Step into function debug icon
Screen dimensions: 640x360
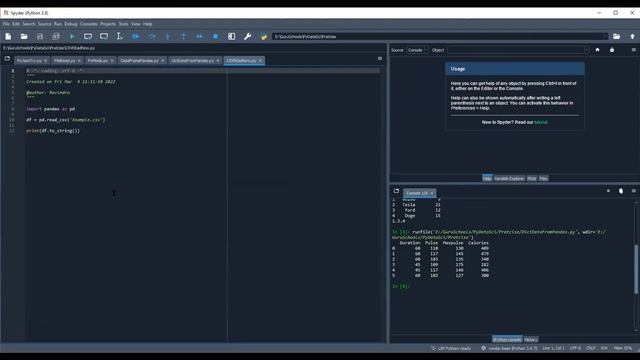[x=168, y=36]
